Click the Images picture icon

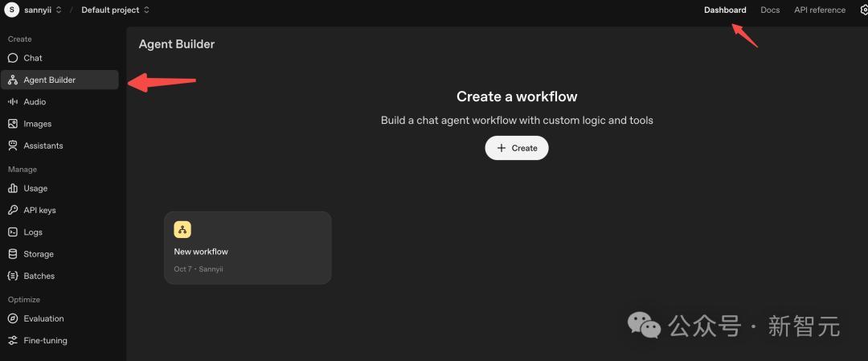(x=13, y=124)
